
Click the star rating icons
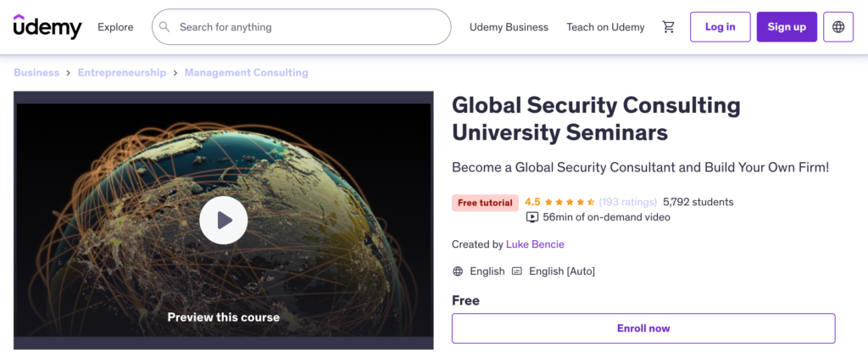pyautogui.click(x=570, y=202)
